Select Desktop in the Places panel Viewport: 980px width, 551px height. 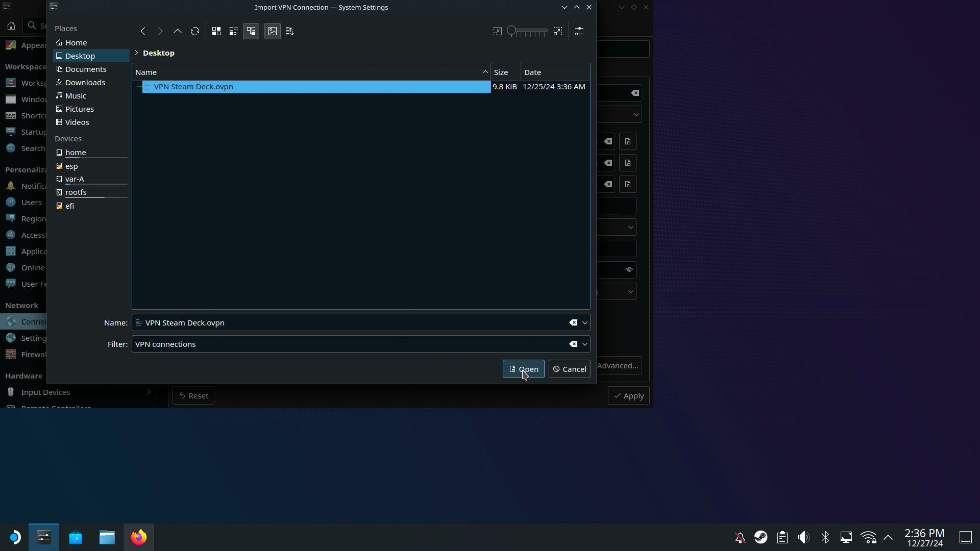[x=91, y=56]
